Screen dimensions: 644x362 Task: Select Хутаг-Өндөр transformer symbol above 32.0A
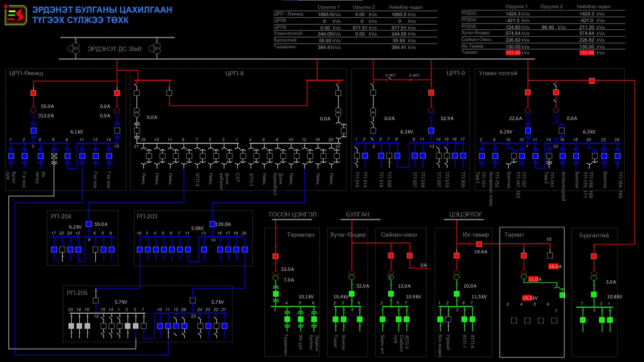(x=351, y=275)
